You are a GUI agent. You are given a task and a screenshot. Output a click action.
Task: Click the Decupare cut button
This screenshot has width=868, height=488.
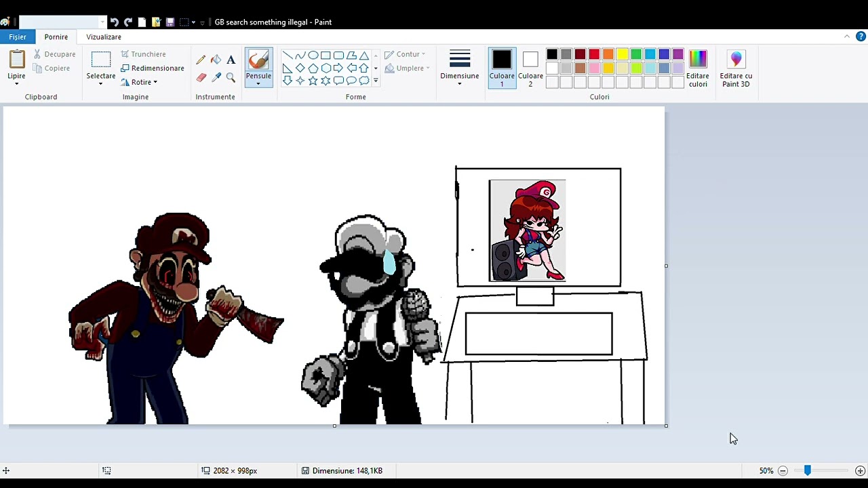(x=54, y=54)
